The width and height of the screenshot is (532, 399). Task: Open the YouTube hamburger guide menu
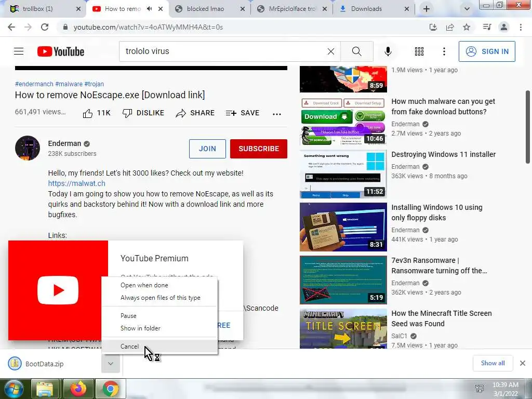tap(19, 51)
